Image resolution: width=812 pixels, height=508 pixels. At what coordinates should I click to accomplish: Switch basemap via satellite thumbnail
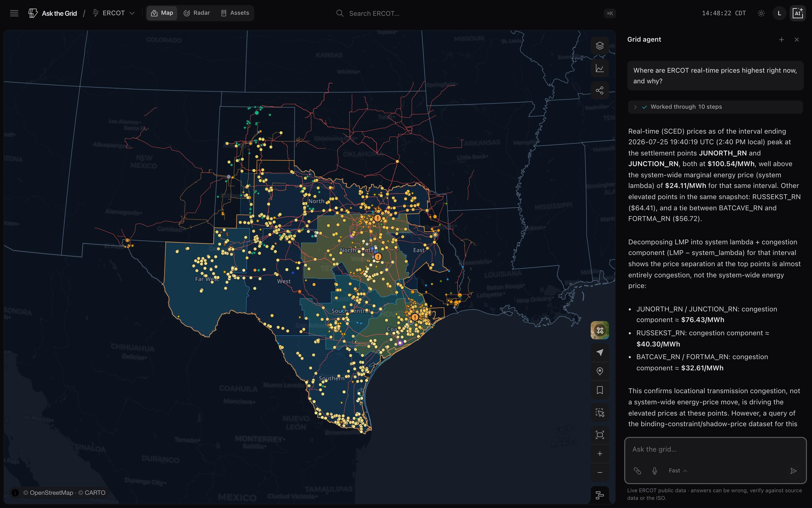point(600,330)
